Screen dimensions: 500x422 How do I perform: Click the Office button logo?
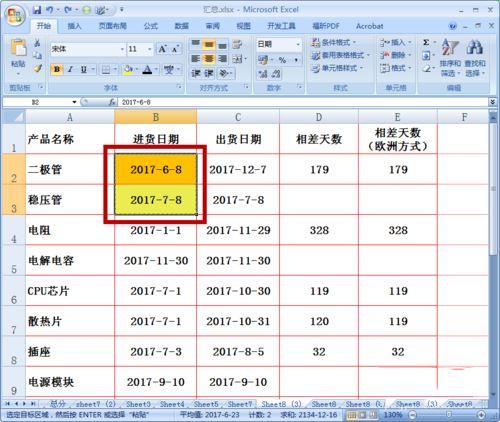[14, 15]
